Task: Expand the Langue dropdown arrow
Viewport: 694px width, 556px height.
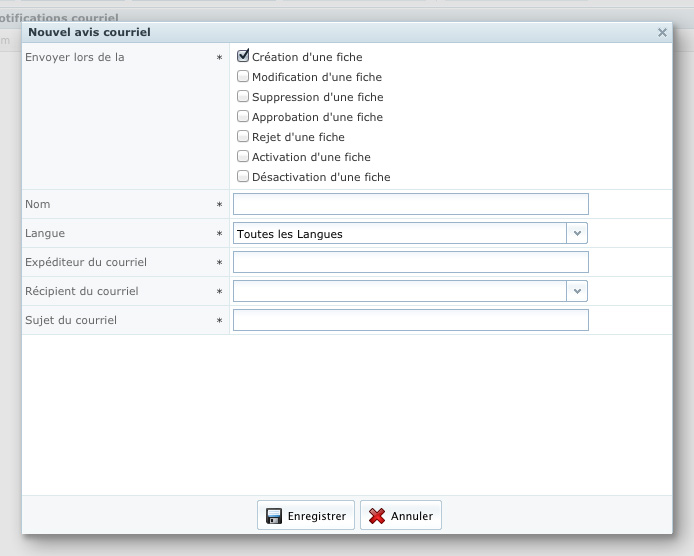Action: [577, 234]
